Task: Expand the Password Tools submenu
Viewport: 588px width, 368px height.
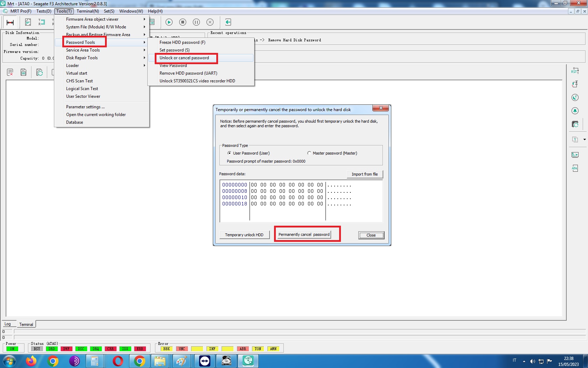Action: click(101, 42)
